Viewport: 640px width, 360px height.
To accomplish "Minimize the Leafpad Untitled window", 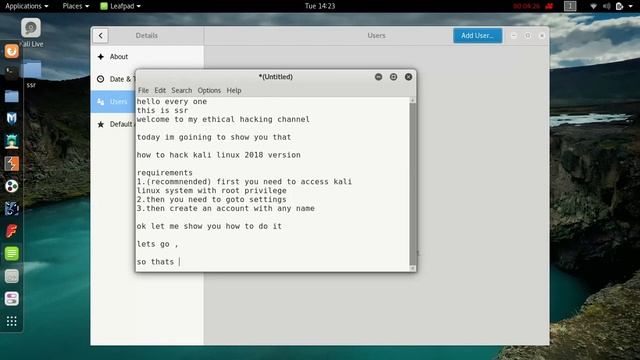I will [378, 77].
